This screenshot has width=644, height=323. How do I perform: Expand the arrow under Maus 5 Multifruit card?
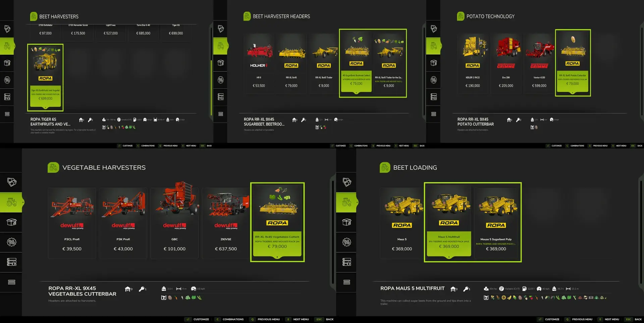click(x=449, y=257)
